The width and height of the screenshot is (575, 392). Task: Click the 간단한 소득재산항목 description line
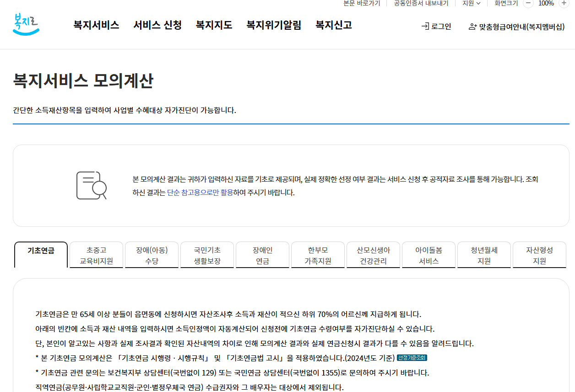click(x=125, y=110)
